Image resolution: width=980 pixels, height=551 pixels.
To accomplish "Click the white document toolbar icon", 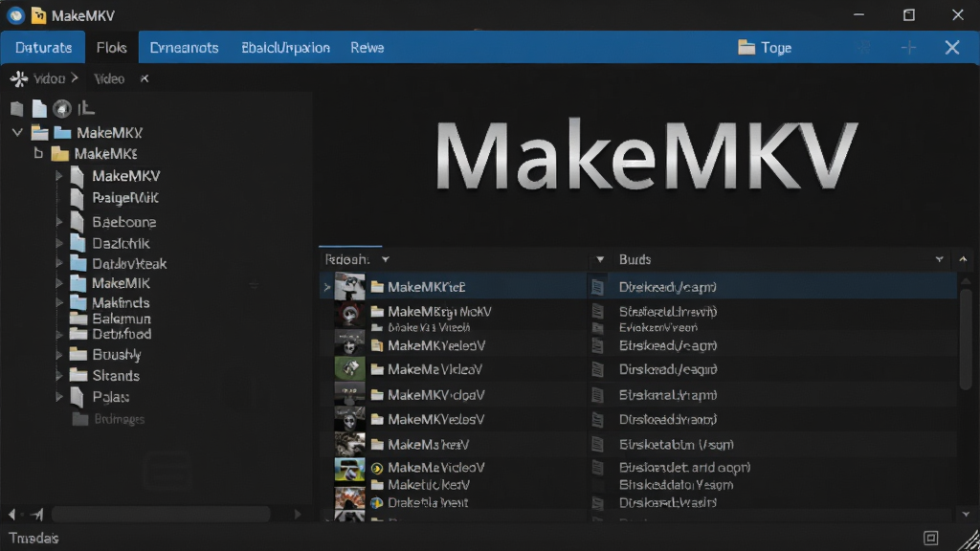I will click(39, 109).
